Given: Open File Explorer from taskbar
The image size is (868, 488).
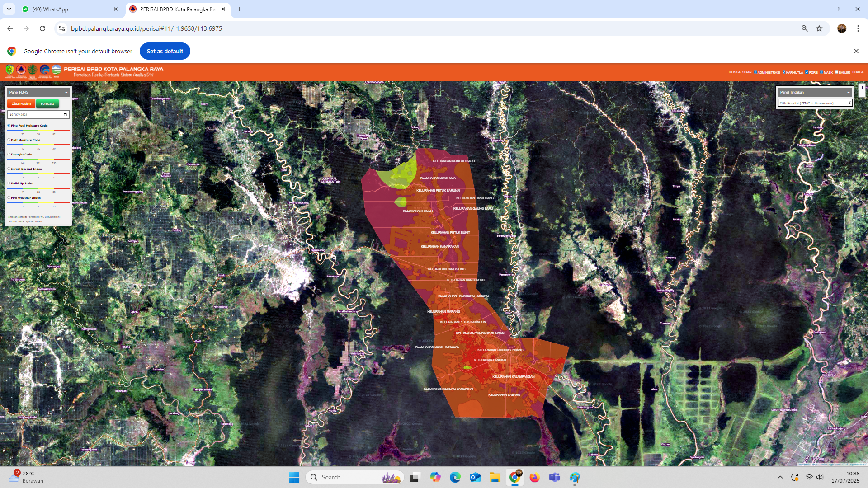Looking at the screenshot, I should click(495, 477).
